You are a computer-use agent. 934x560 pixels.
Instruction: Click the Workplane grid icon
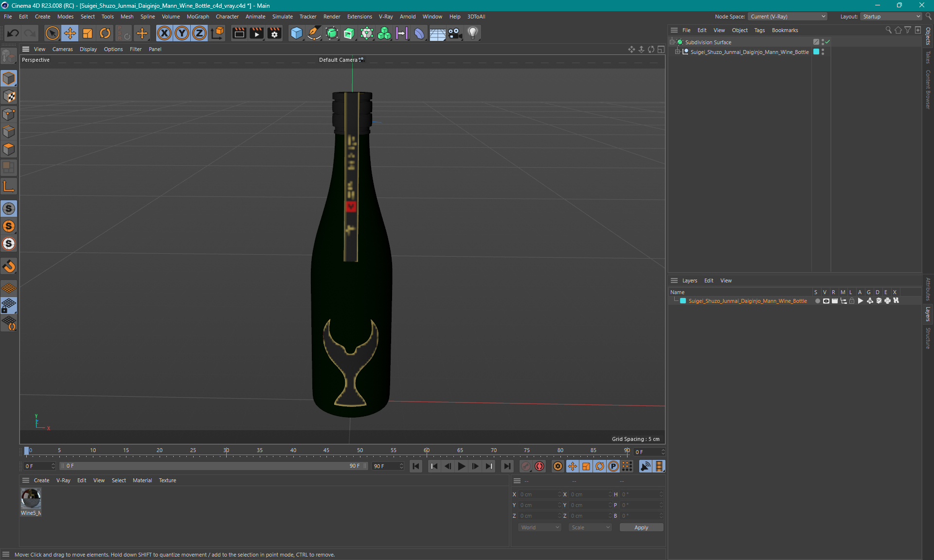pos(9,288)
